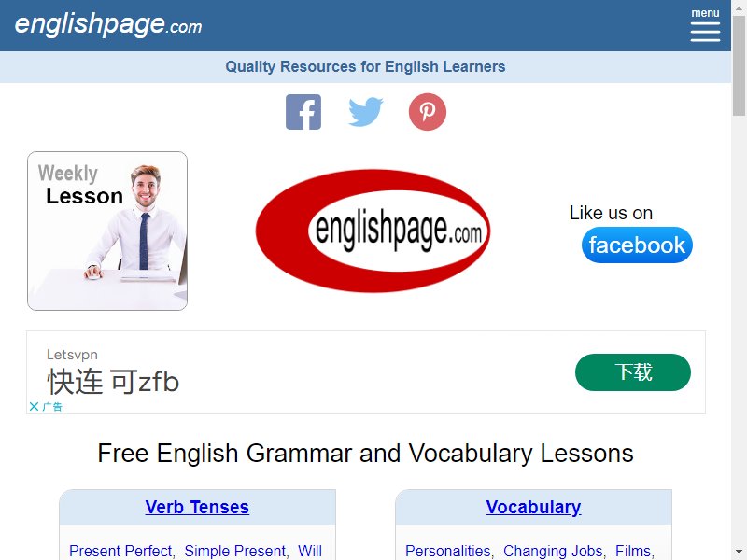This screenshot has height=560, width=747.
Task: Click the englishpage.com header logo
Action: (108, 25)
